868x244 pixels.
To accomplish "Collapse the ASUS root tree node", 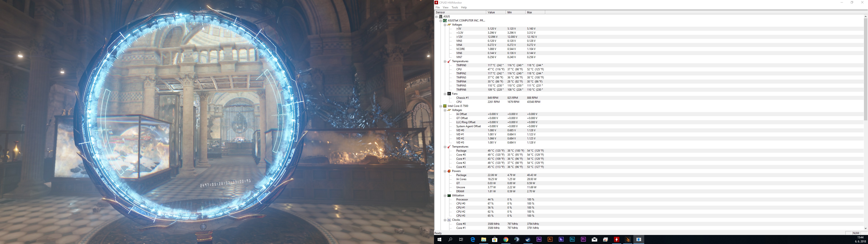I will [436, 16].
